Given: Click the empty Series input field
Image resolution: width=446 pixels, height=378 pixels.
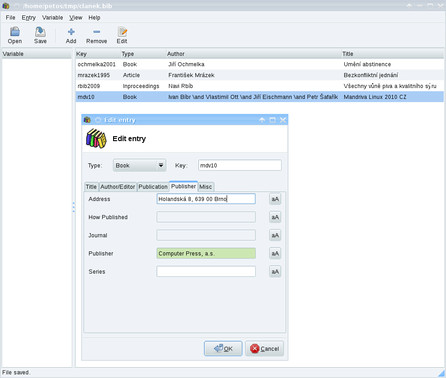Looking at the screenshot, I should tap(206, 272).
